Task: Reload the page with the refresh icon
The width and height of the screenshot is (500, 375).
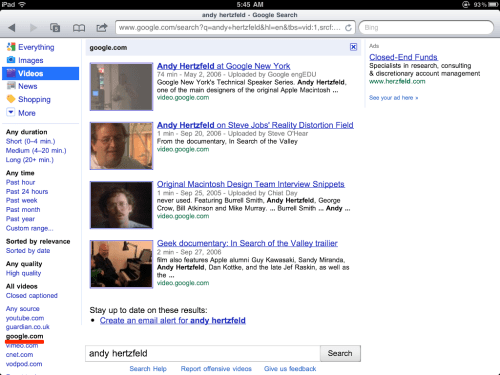Action: click(348, 28)
